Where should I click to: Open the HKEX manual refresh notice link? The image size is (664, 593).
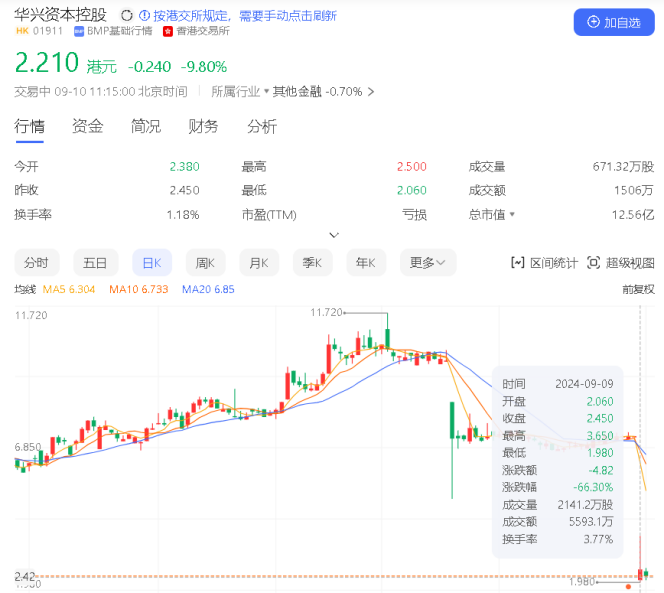[x=245, y=16]
